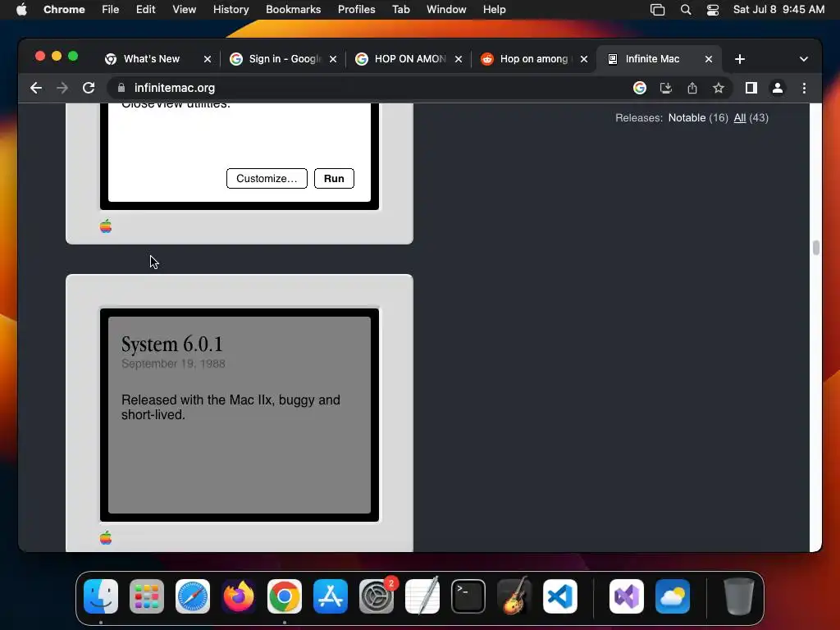Open the Tab menu
This screenshot has width=840, height=630.
(400, 10)
